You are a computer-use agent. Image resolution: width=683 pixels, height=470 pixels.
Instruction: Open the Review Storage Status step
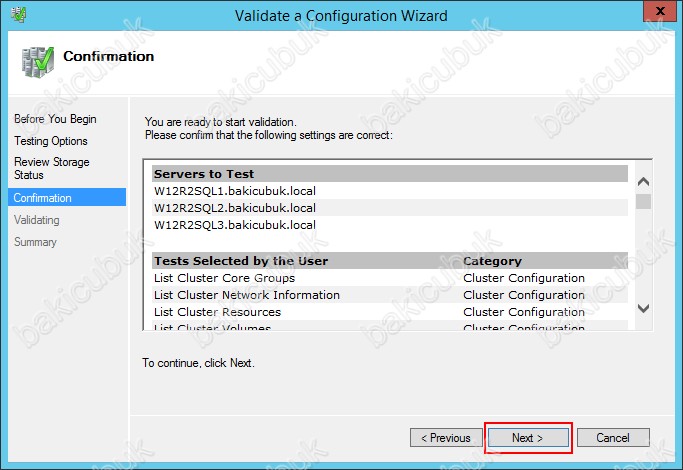pyautogui.click(x=52, y=168)
